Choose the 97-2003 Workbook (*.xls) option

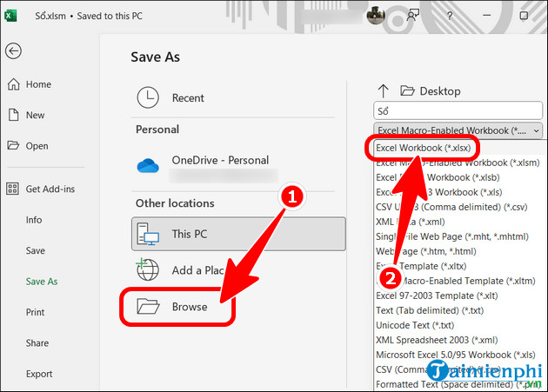(439, 192)
